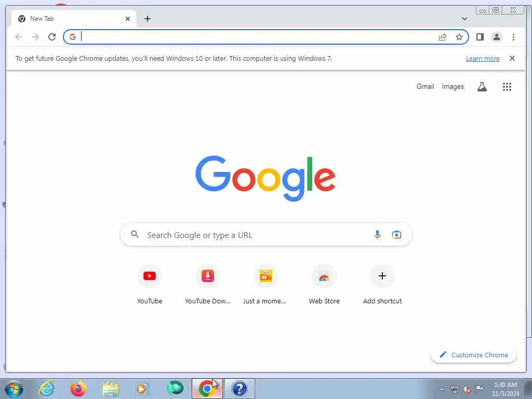
Task: Click the forward navigation arrow
Action: tap(35, 37)
